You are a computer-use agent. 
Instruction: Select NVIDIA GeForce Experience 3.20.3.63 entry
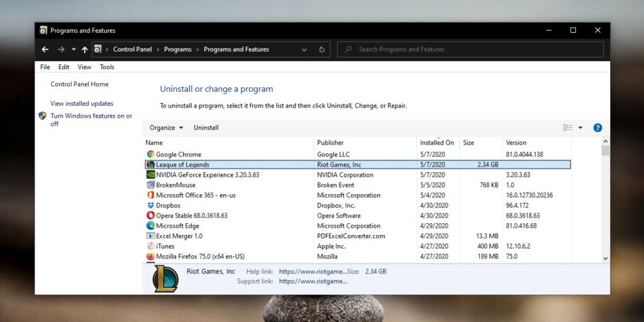(208, 175)
